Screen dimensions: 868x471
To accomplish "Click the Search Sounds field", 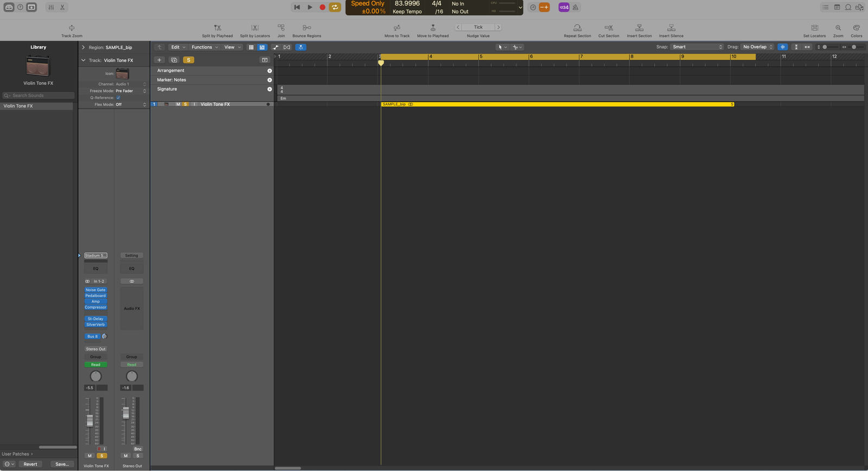I will point(39,96).
